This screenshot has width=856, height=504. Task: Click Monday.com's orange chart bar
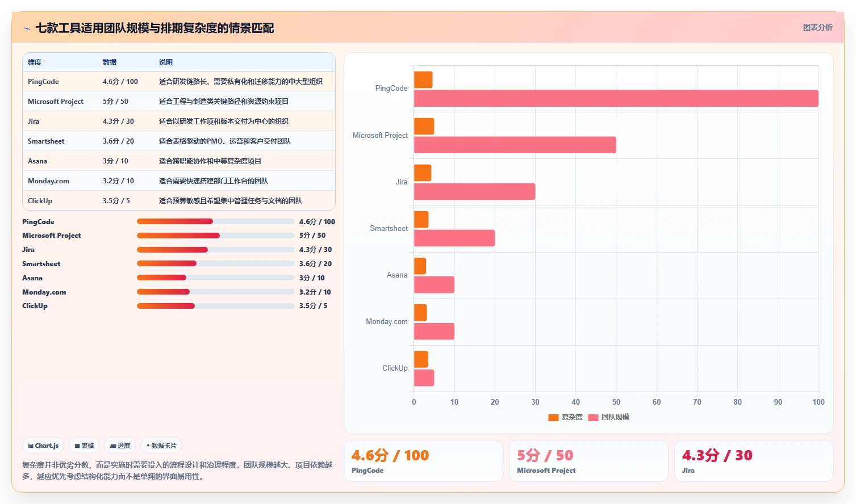click(420, 313)
